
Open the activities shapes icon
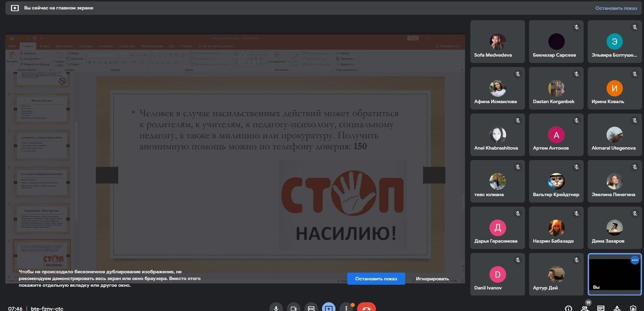[617, 308]
